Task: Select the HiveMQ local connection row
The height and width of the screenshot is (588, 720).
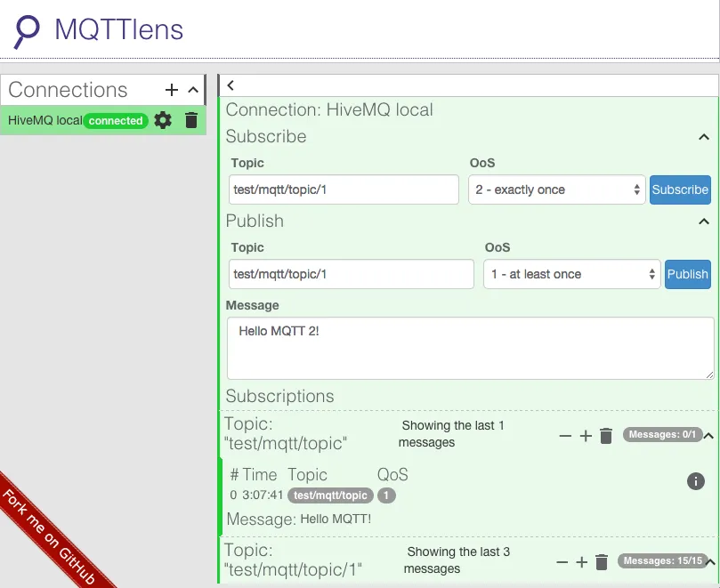Action: point(103,121)
